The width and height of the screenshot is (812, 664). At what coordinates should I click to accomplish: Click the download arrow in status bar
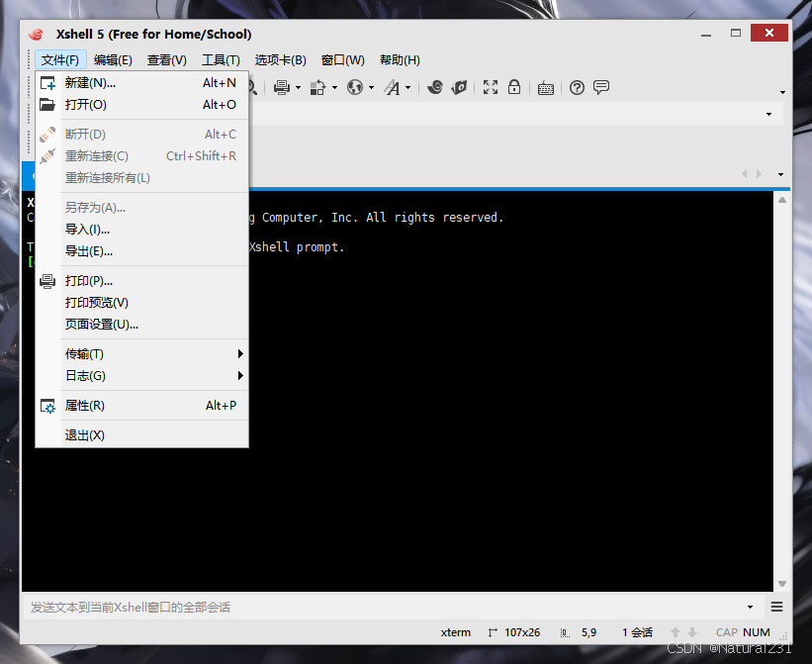(x=692, y=632)
